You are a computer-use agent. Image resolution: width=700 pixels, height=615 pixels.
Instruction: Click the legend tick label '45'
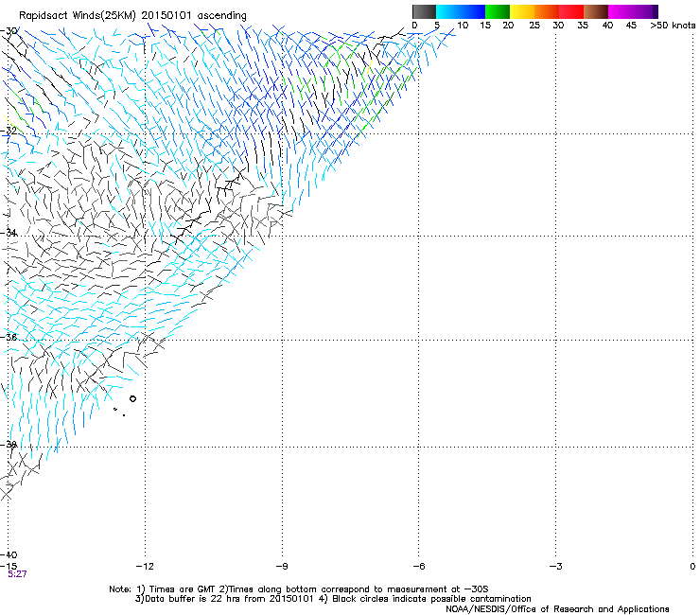(631, 26)
